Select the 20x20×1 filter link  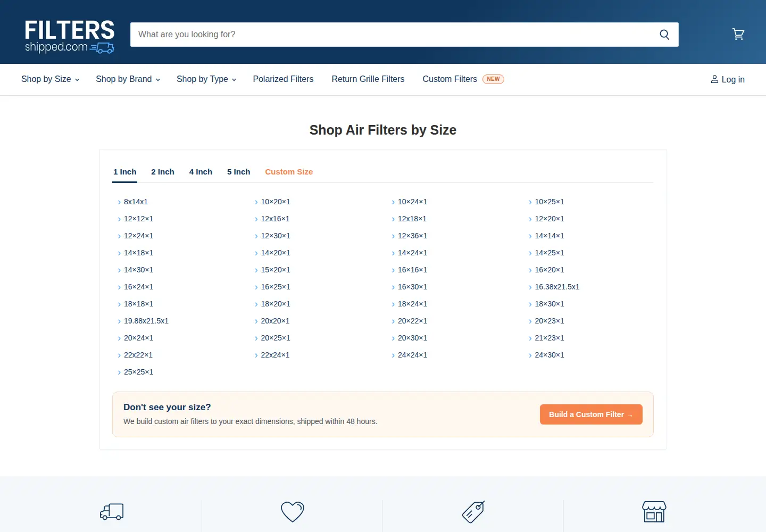tap(275, 321)
